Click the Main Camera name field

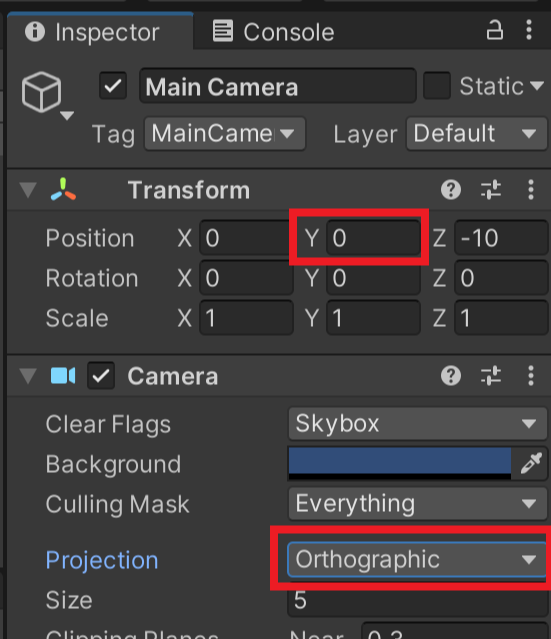pos(278,86)
